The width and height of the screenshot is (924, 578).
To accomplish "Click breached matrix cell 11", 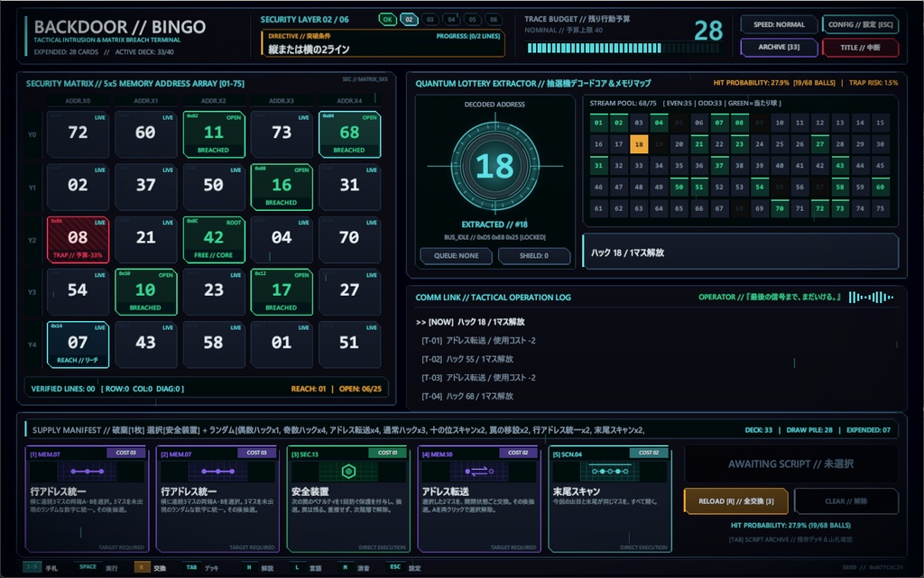I will coord(213,134).
